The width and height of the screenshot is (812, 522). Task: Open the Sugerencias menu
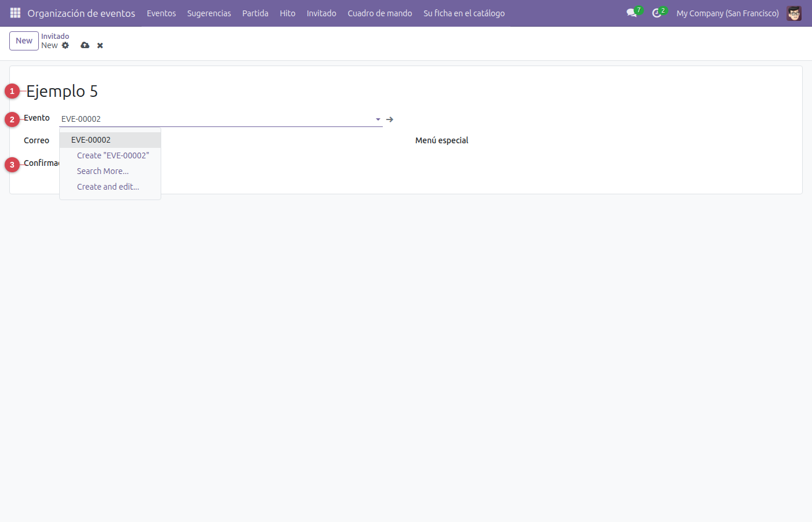tap(209, 13)
